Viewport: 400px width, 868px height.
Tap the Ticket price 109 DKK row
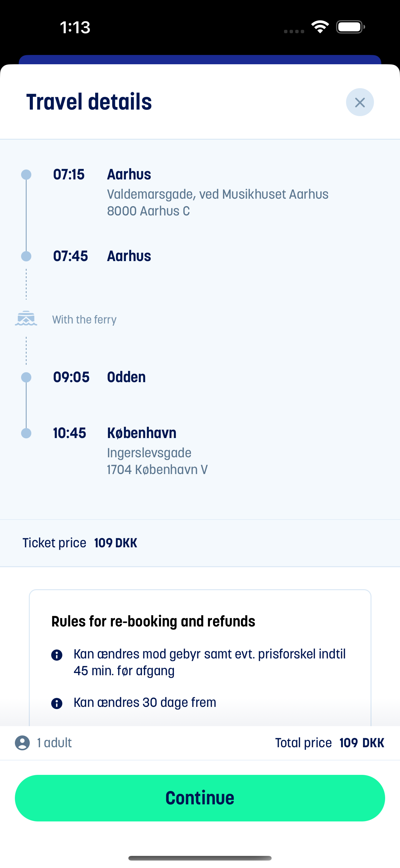200,543
